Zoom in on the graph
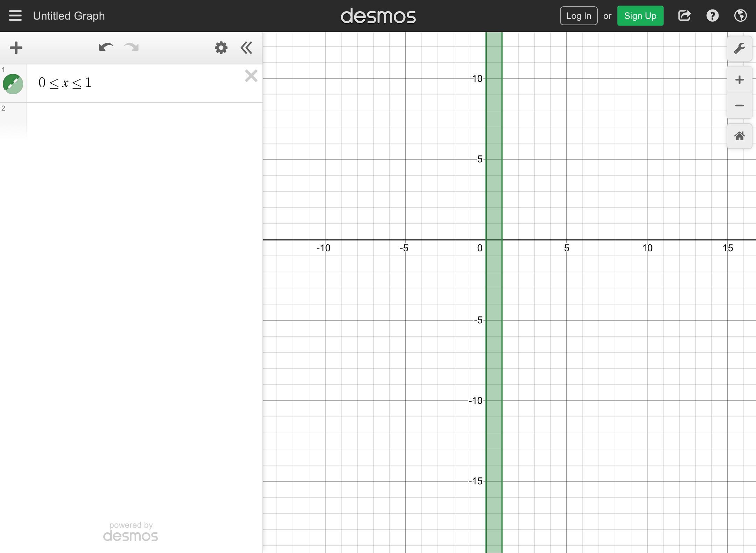Screen dimensions: 756x553 pyautogui.click(x=739, y=80)
